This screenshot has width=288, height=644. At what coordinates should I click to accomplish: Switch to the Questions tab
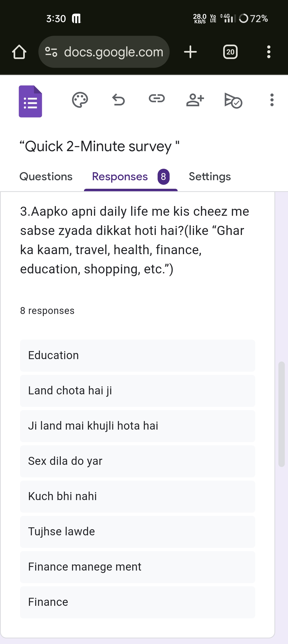(x=46, y=177)
